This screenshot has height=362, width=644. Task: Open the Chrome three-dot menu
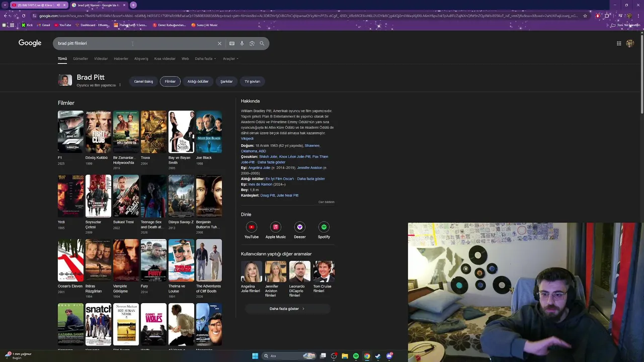point(638,16)
